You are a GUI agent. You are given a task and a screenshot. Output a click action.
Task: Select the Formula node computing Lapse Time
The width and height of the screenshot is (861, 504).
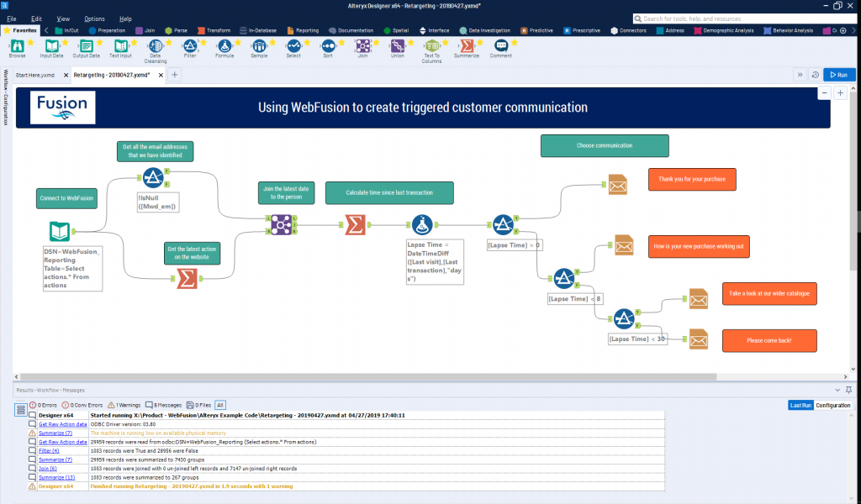[x=422, y=225]
